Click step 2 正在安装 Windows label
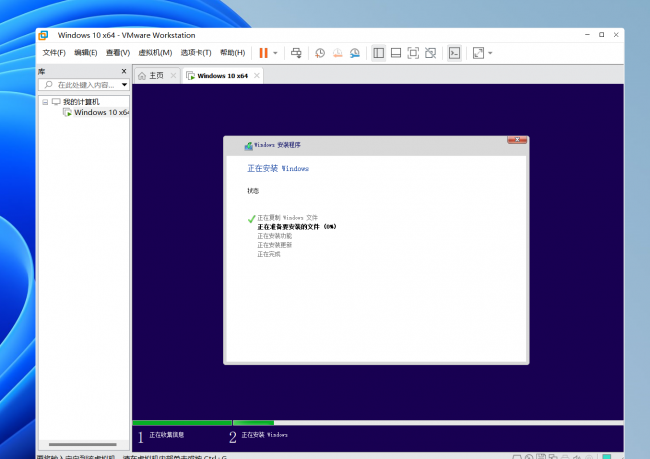Screen dimensions: 650x459 coord(264,435)
